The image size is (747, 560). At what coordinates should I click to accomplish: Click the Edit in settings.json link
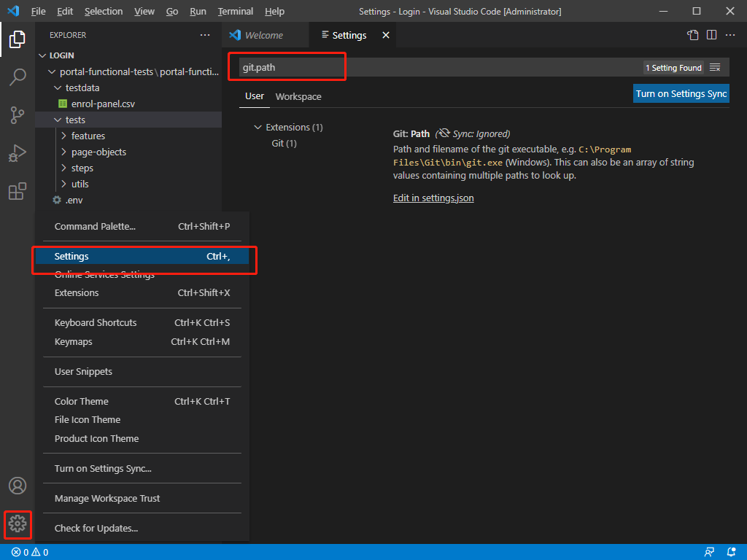click(x=433, y=198)
